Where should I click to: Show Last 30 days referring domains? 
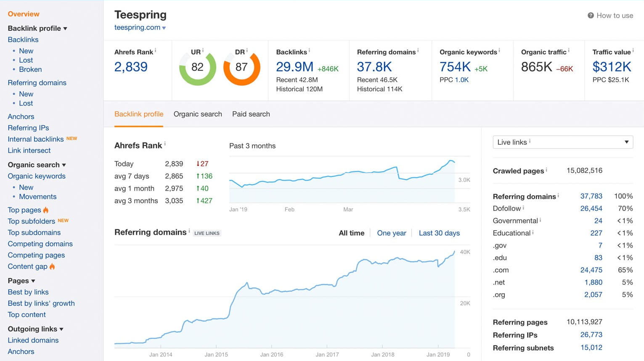pyautogui.click(x=439, y=233)
